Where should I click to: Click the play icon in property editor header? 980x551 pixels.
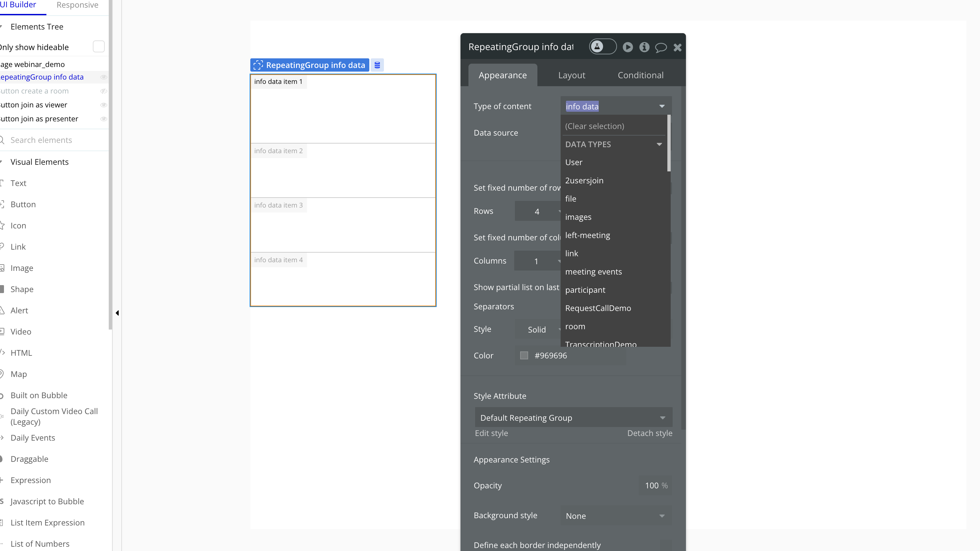pos(628,47)
